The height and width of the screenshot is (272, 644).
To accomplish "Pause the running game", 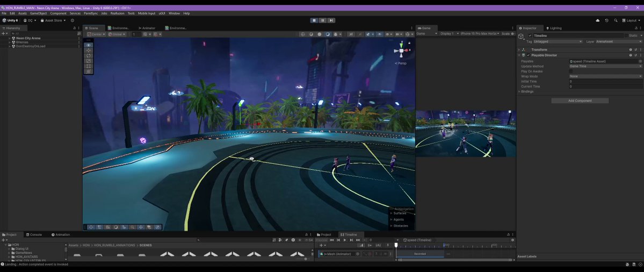I will point(323,20).
